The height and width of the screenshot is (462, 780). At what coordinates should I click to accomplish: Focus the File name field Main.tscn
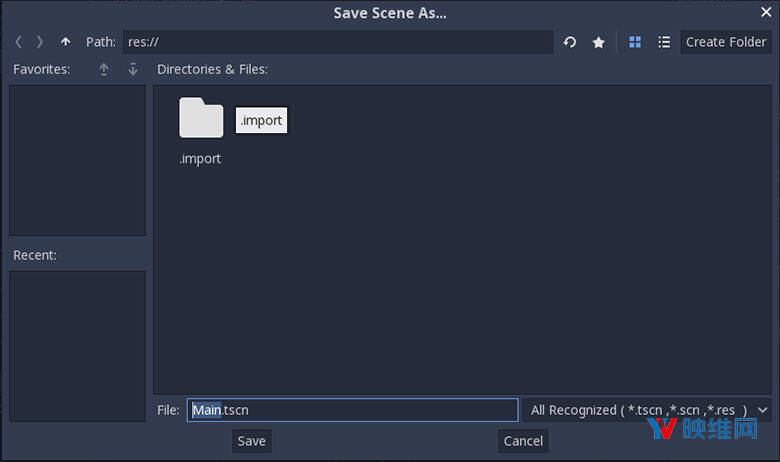352,410
